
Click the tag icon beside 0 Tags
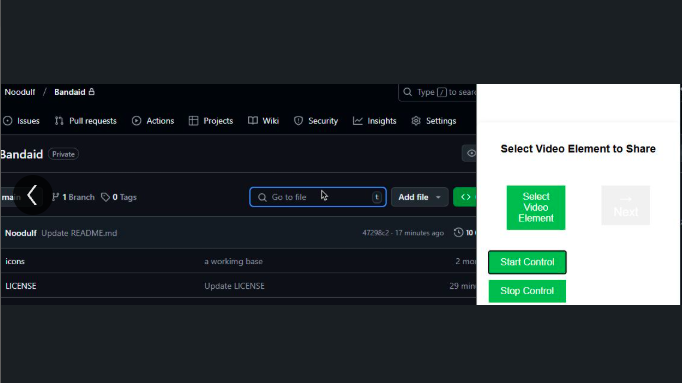[105, 197]
